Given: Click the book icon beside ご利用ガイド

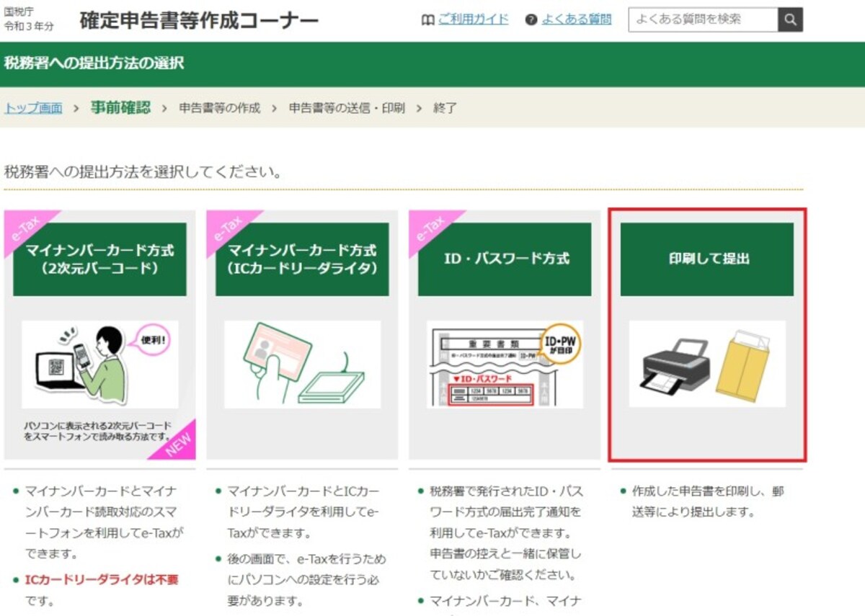Looking at the screenshot, I should tap(427, 20).
